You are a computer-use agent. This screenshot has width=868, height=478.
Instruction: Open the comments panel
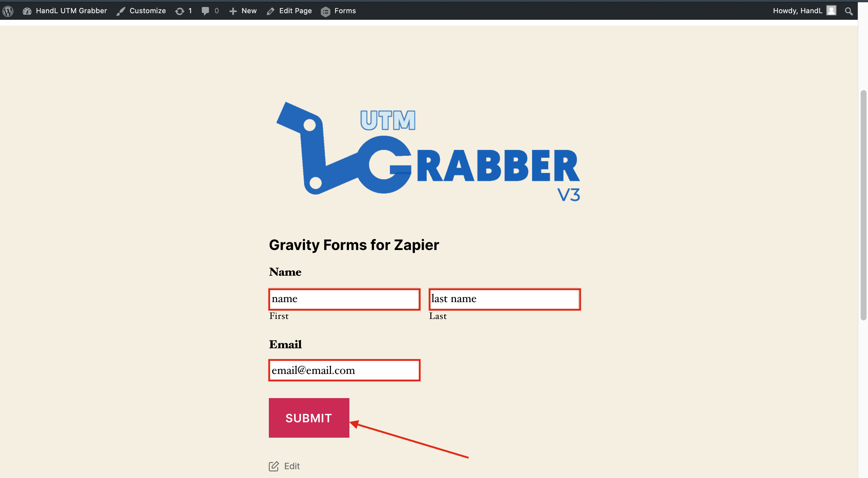(x=211, y=11)
